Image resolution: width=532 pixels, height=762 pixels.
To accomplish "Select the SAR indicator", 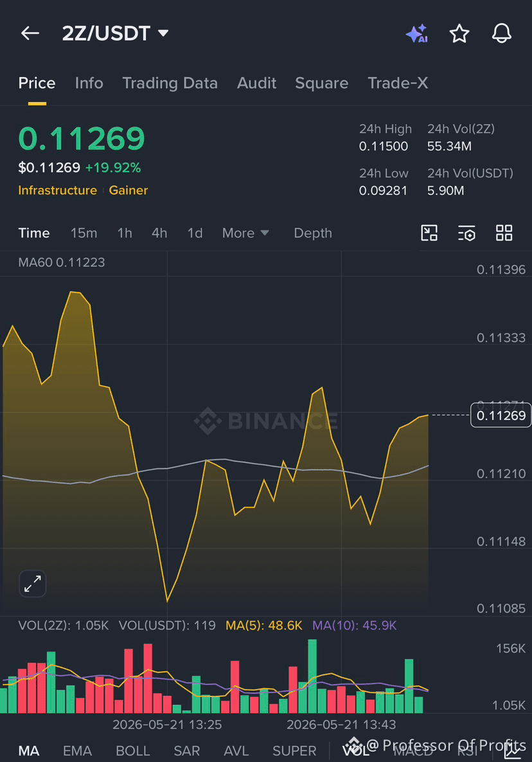I will pos(187,751).
